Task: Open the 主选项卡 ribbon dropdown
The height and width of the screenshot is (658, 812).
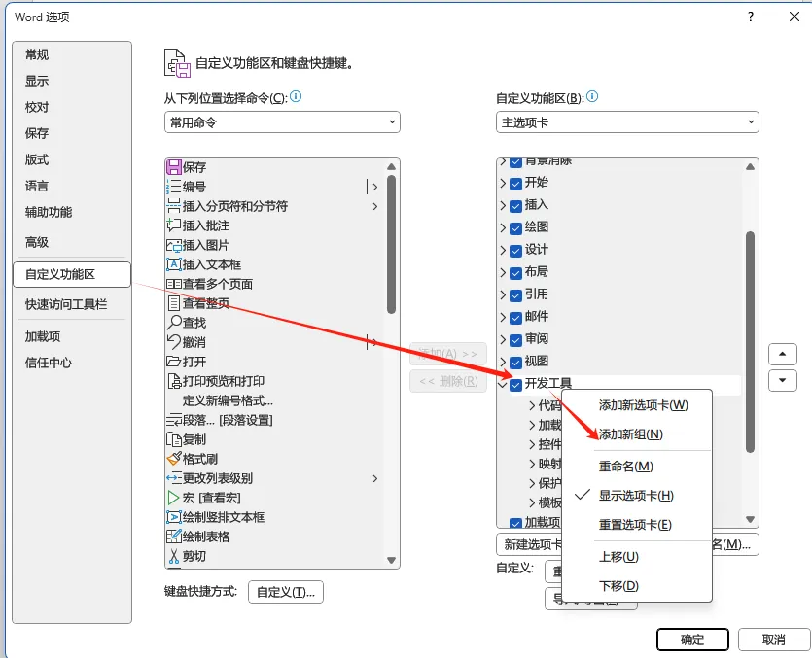Action: tap(627, 122)
